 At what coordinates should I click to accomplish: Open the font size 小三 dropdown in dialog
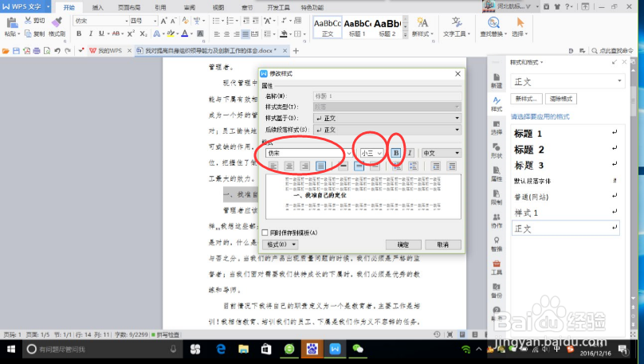tap(379, 153)
